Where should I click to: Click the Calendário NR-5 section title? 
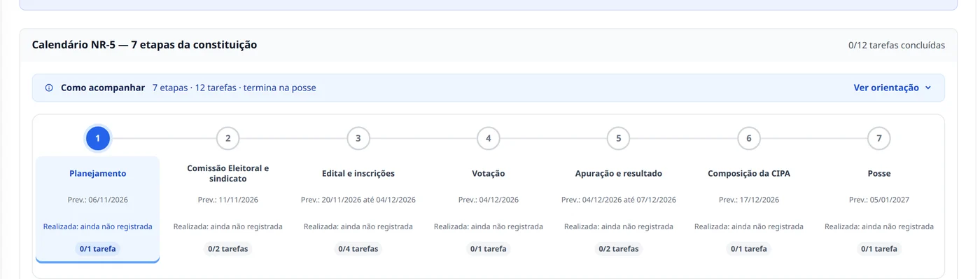(x=144, y=45)
